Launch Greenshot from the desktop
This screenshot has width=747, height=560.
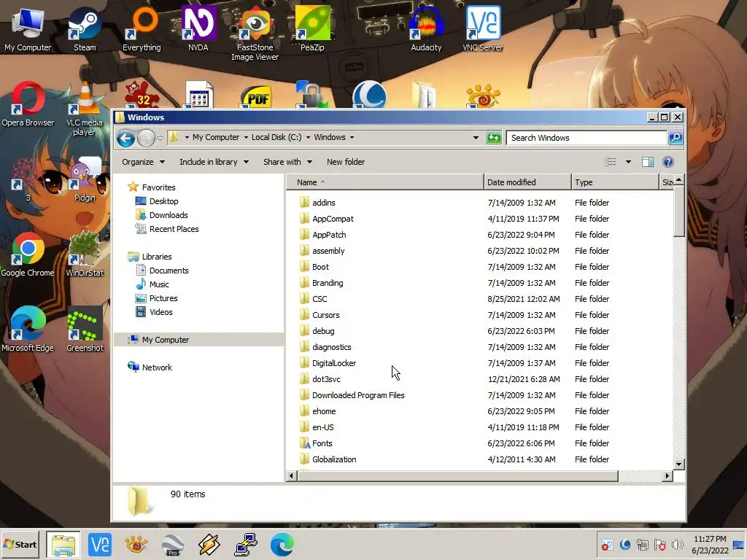coord(85,330)
